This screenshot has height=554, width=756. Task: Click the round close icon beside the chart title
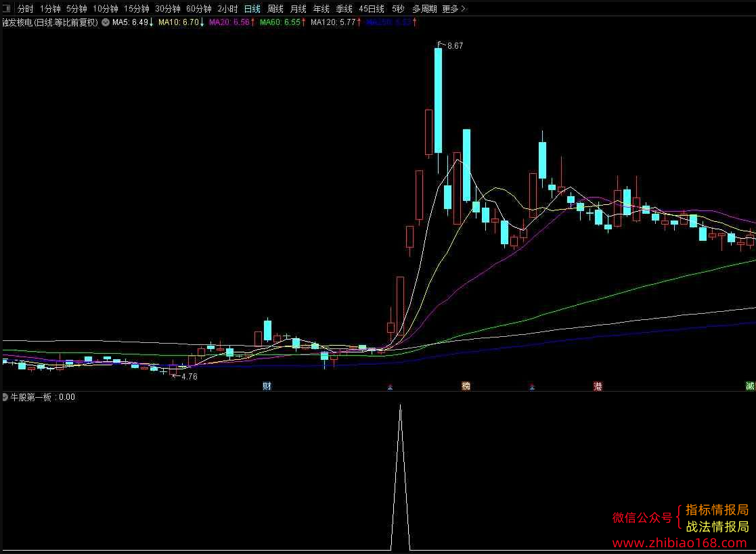click(x=105, y=22)
